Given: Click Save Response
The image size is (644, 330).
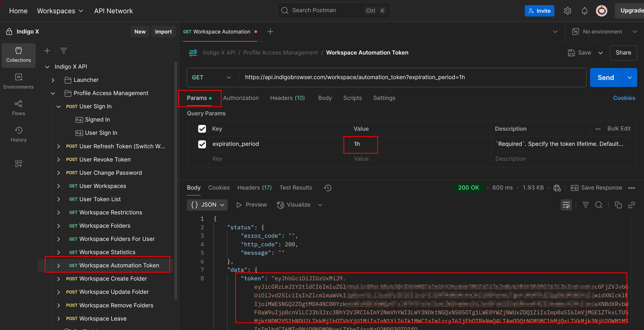Looking at the screenshot, I should pyautogui.click(x=596, y=188).
